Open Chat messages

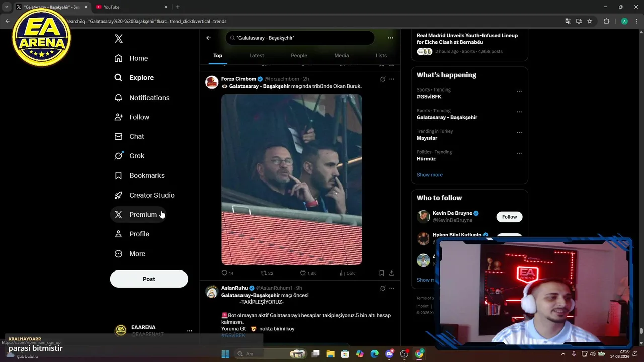(x=129, y=136)
